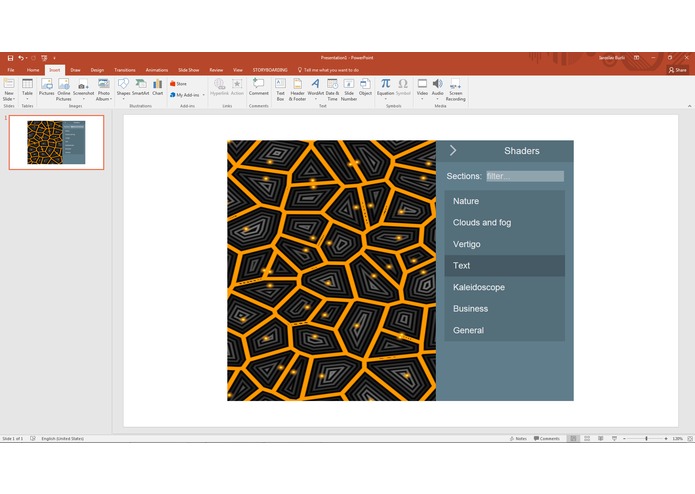The image size is (695, 494).
Task: Toggle the Notes pane
Action: 518,439
